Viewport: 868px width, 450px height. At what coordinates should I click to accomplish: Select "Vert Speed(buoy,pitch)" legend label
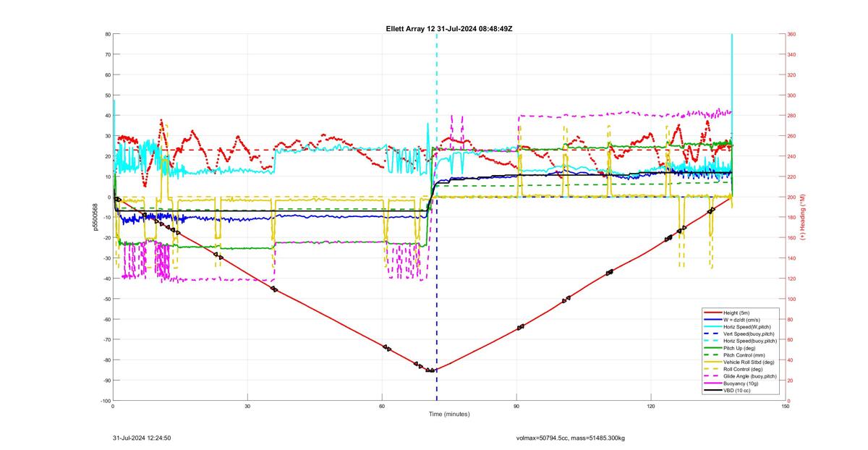[x=749, y=334]
